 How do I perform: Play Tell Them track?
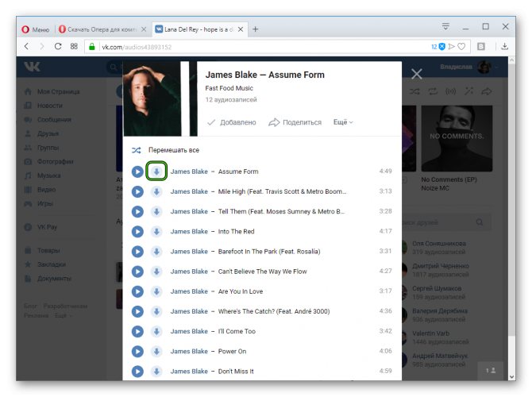tap(137, 212)
